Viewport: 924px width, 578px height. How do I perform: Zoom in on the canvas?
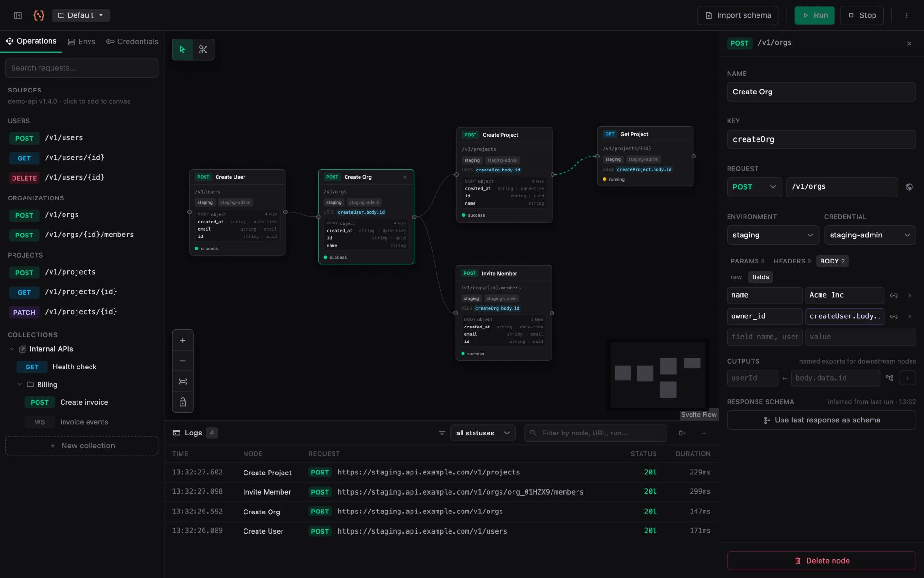coord(183,341)
